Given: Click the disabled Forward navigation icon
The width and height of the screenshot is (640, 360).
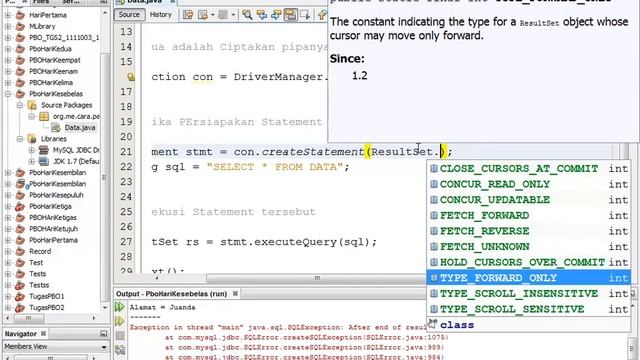Looking at the screenshot, I should click(223, 15).
